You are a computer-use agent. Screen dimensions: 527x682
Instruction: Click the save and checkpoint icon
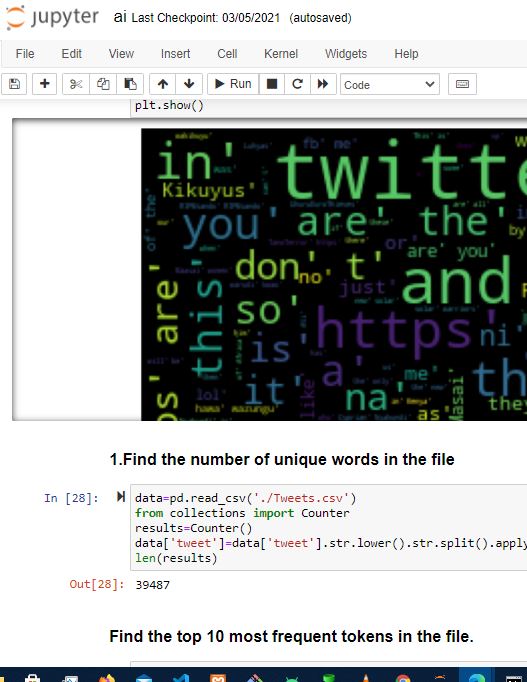pyautogui.click(x=14, y=84)
